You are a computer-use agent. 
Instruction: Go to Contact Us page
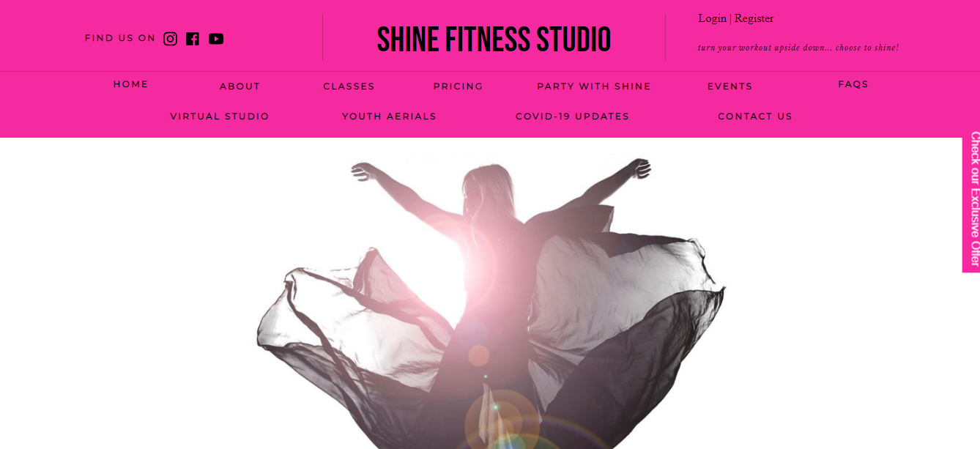coord(755,116)
